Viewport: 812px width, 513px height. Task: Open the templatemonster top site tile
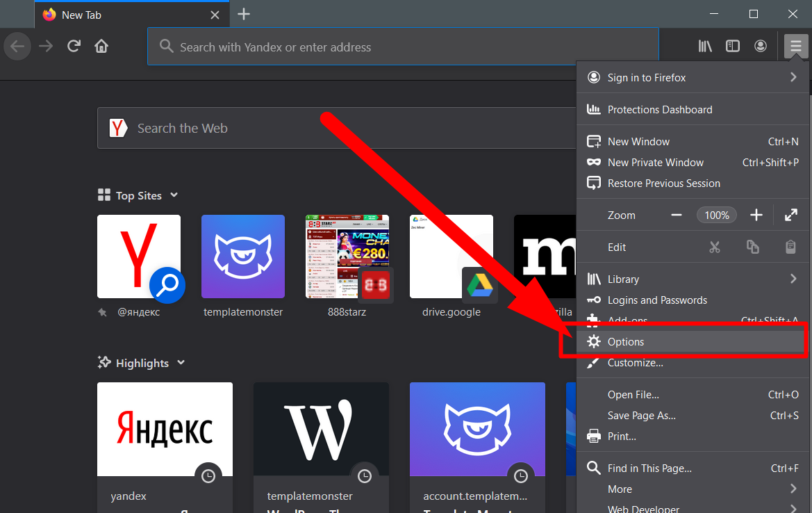(243, 256)
